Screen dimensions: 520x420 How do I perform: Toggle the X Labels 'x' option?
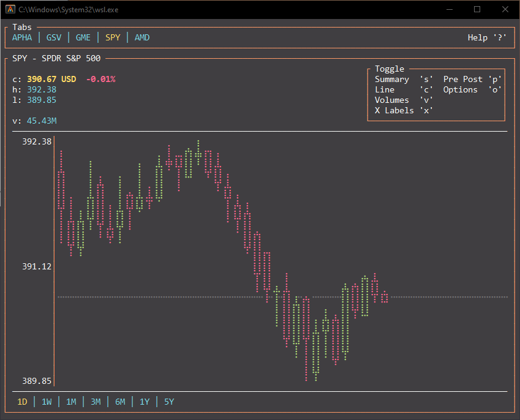(404, 110)
